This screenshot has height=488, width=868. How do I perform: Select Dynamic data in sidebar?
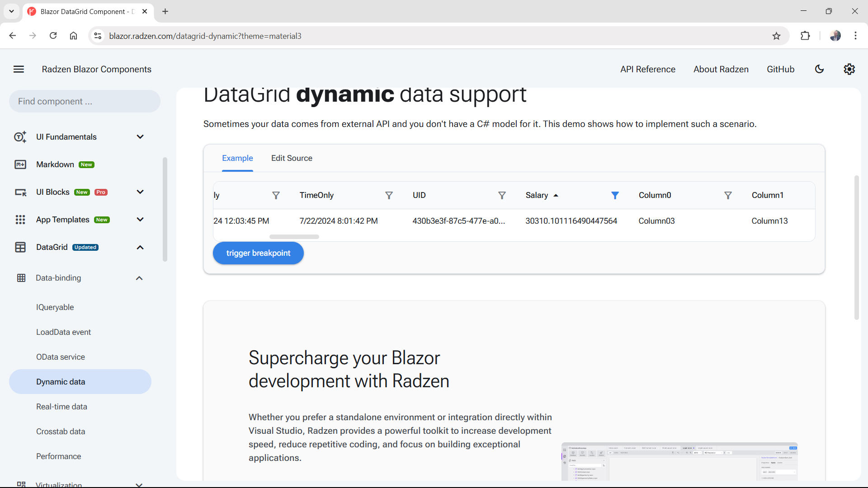click(x=80, y=382)
